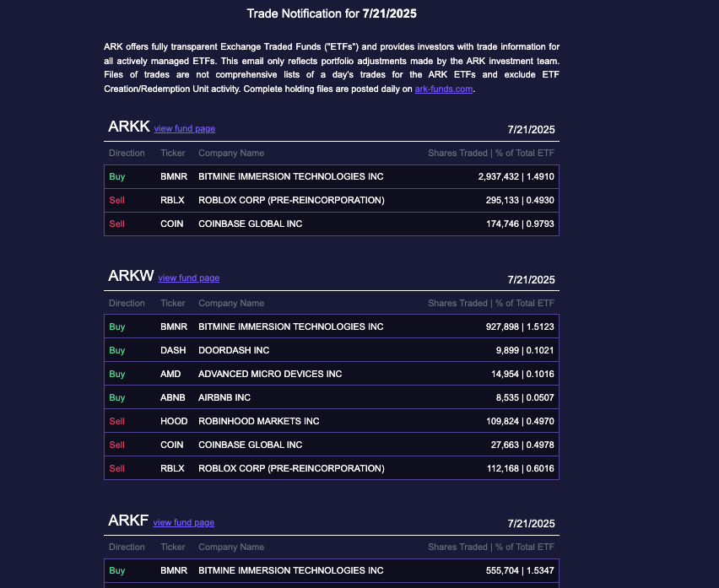Open ARKK view fund page link
This screenshot has width=719, height=588.
click(184, 129)
